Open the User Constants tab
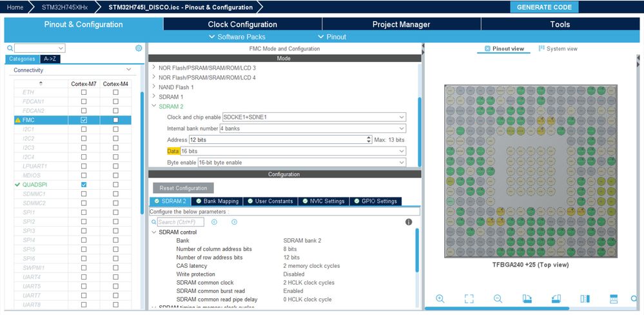 point(271,201)
